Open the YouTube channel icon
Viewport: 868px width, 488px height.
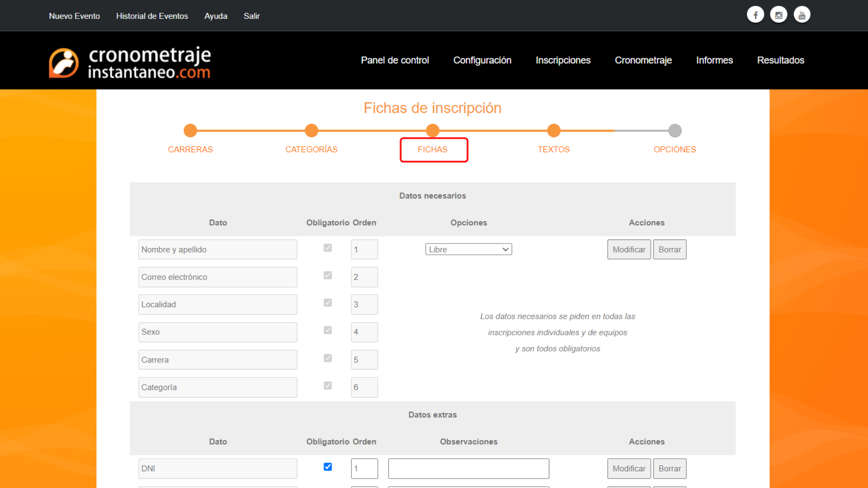tap(802, 14)
